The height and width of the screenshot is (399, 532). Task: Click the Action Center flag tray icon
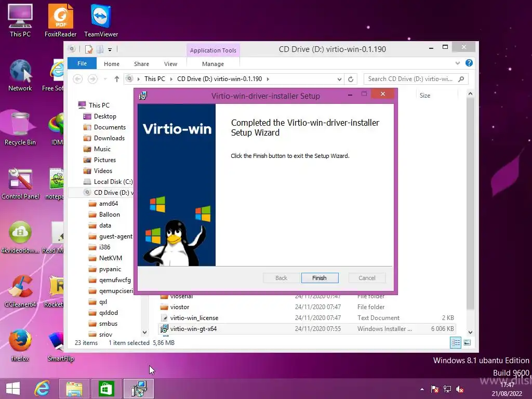(x=434, y=389)
